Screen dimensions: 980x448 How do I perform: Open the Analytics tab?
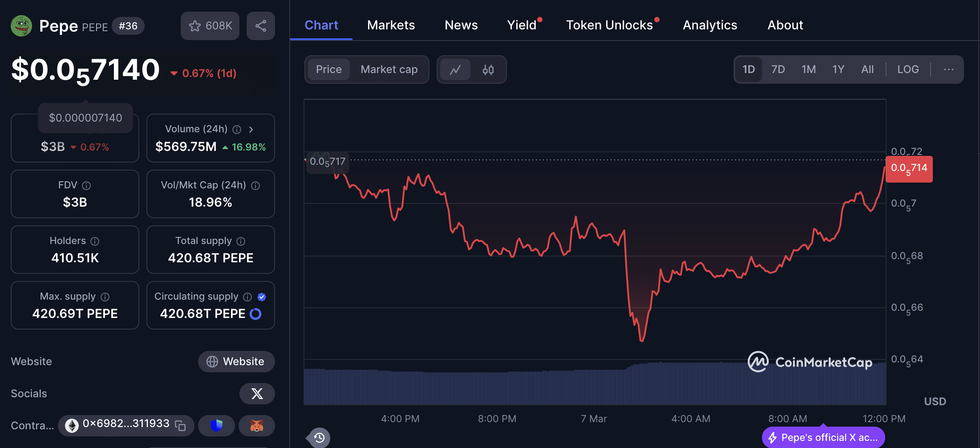click(x=710, y=25)
